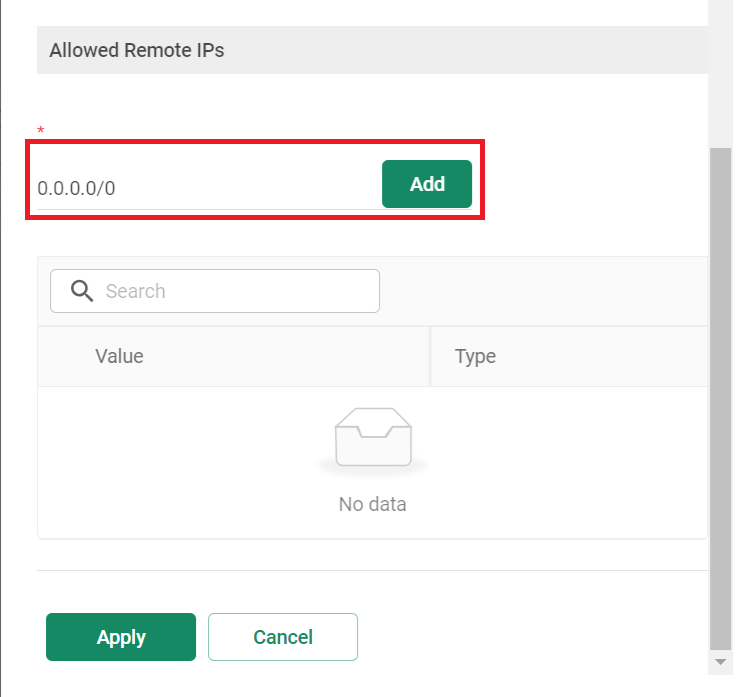Focus the 0.0.0.0/0 IP address field
This screenshot has height=697, width=754.
click(x=208, y=188)
